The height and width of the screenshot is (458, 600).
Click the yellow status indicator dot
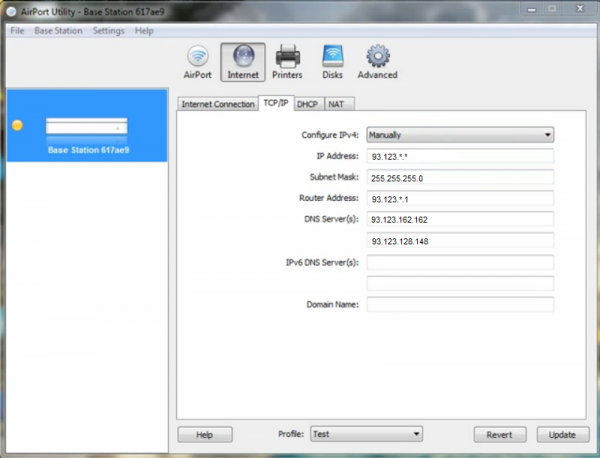point(17,125)
